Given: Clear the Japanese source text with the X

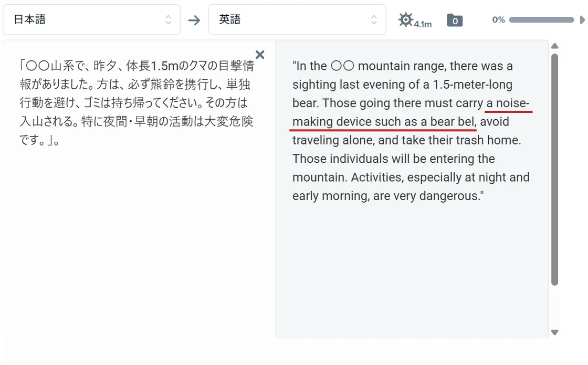Looking at the screenshot, I should pyautogui.click(x=260, y=55).
